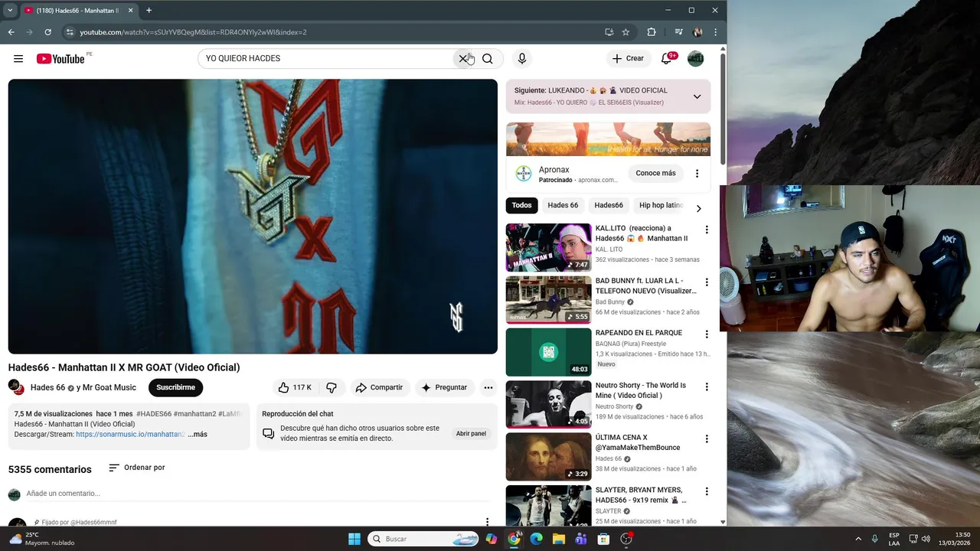The width and height of the screenshot is (980, 551).
Task: Click the address bar URL
Action: tap(193, 32)
